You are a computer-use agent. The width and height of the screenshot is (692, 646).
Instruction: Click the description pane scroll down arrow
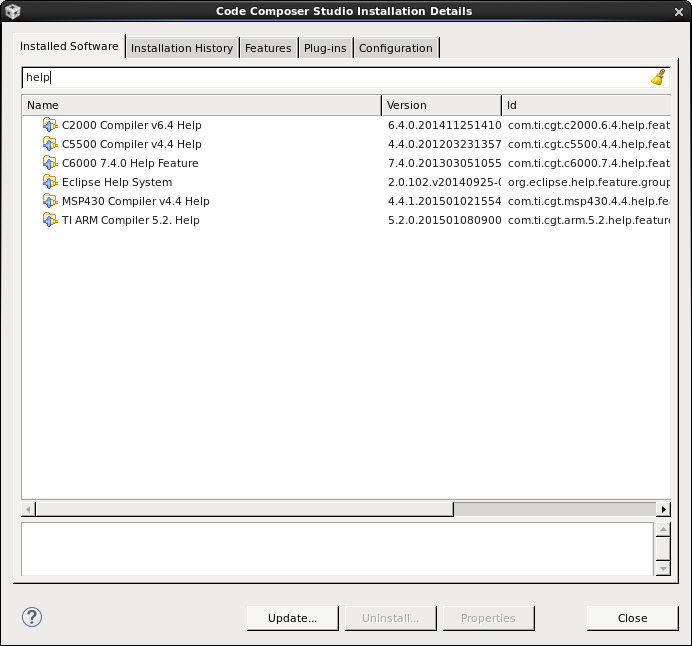tap(663, 568)
